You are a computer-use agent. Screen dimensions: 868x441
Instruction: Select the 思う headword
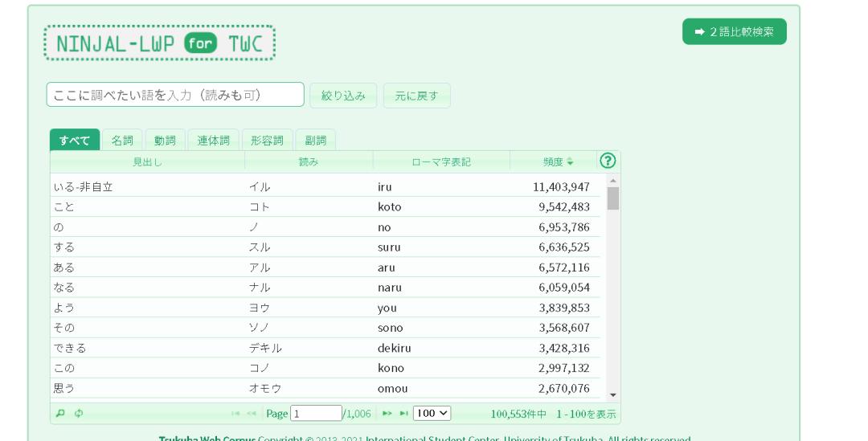point(63,389)
